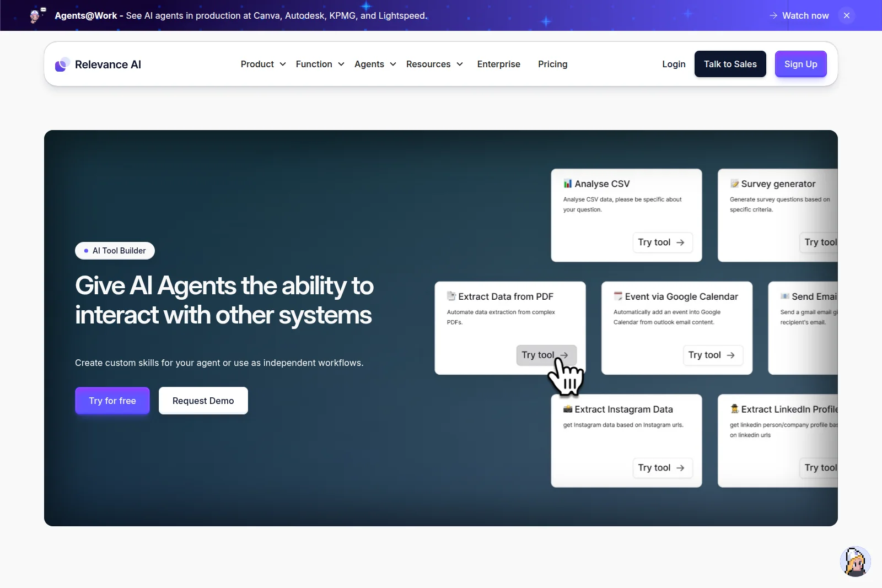Click the Sign Up button
Image resolution: width=882 pixels, height=588 pixels.
point(800,64)
